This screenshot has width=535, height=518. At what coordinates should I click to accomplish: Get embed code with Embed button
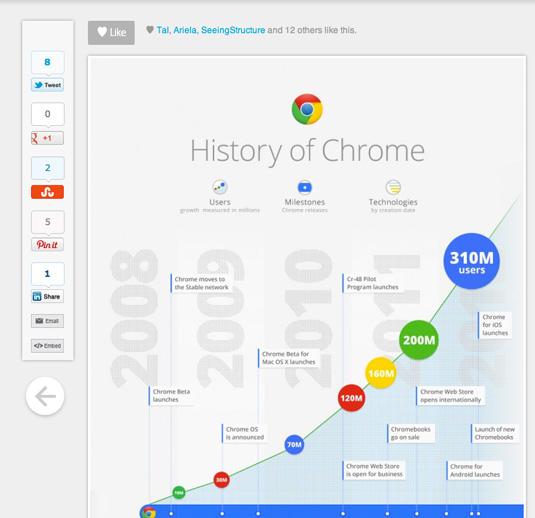[x=47, y=346]
